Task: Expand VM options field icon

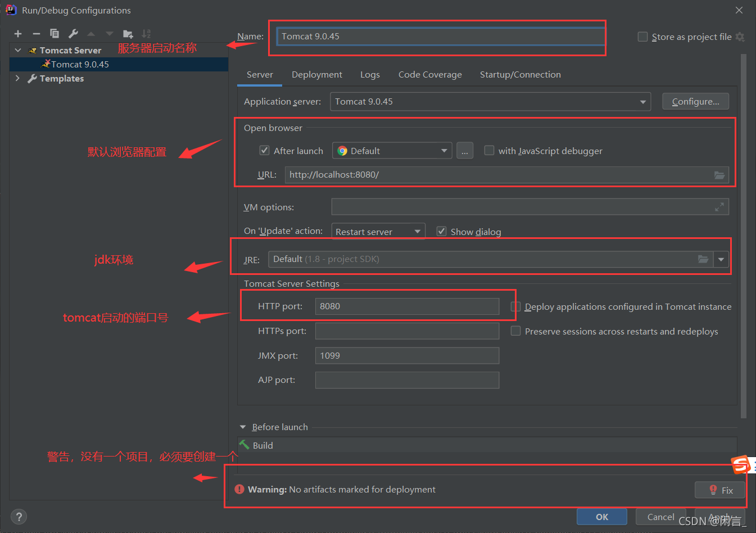Action: tap(719, 207)
